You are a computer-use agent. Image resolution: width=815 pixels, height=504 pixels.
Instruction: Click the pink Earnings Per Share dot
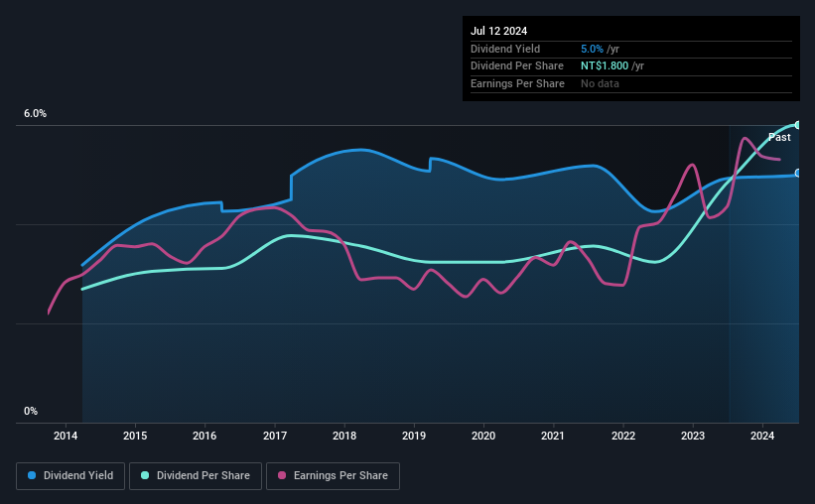click(x=282, y=475)
